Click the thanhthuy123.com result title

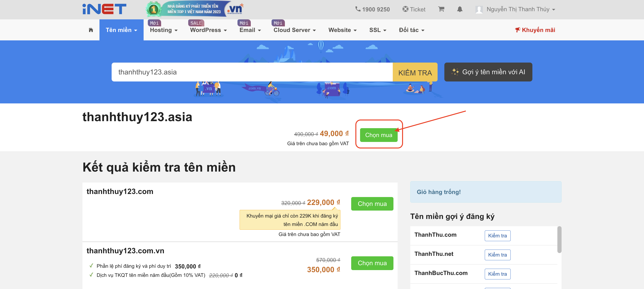pyautogui.click(x=120, y=191)
